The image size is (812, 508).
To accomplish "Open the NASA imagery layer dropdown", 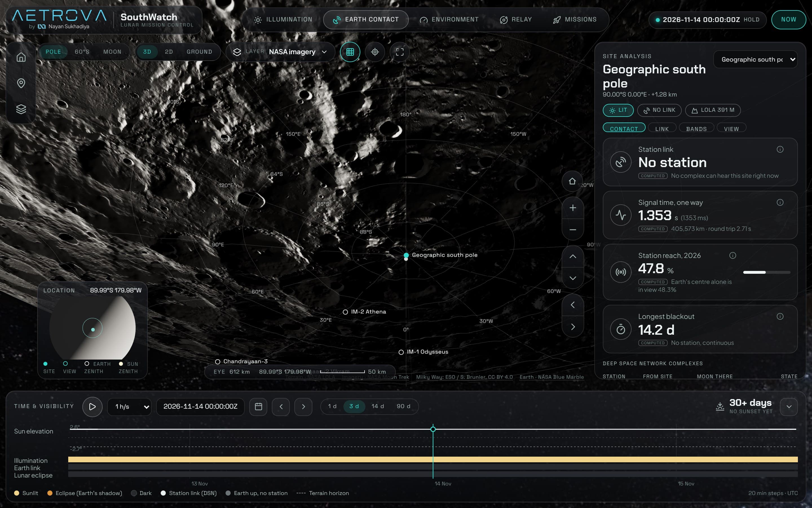I will click(281, 52).
